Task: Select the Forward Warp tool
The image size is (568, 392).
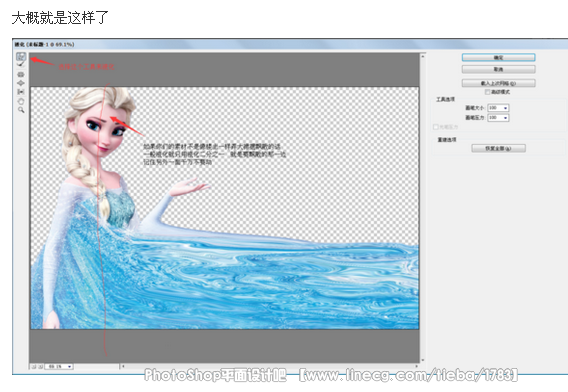Action: pos(21,57)
